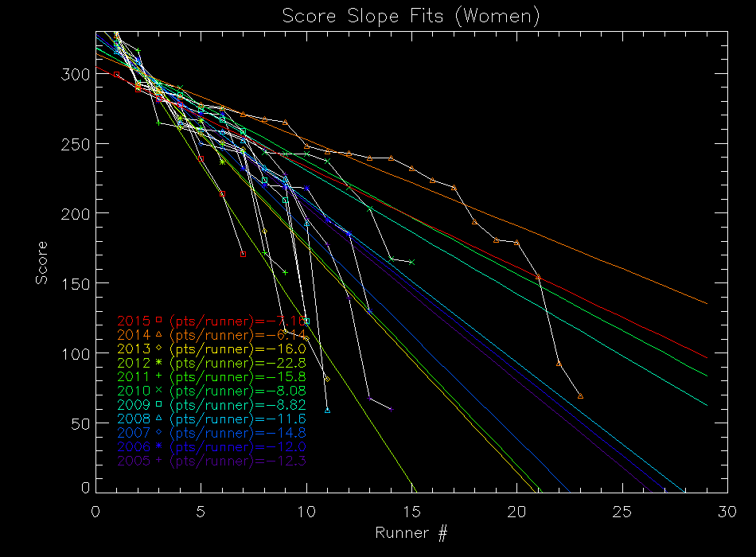Viewport: 756px width, 557px height.
Task: Pick the teal square marker for 2009
Action: 158,403
